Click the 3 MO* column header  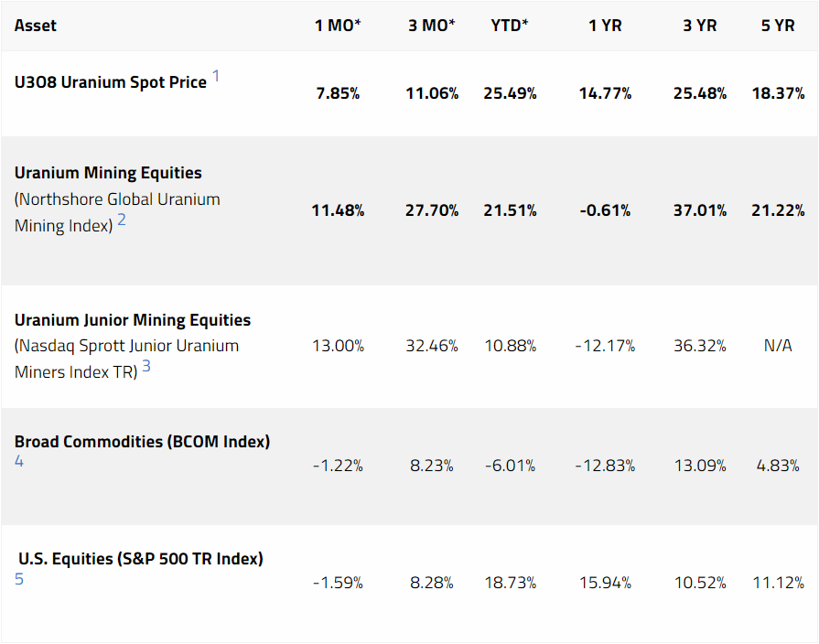[x=432, y=26]
